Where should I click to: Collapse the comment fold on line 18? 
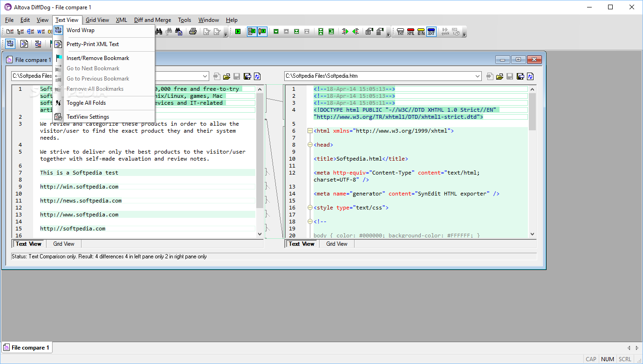[310, 222]
